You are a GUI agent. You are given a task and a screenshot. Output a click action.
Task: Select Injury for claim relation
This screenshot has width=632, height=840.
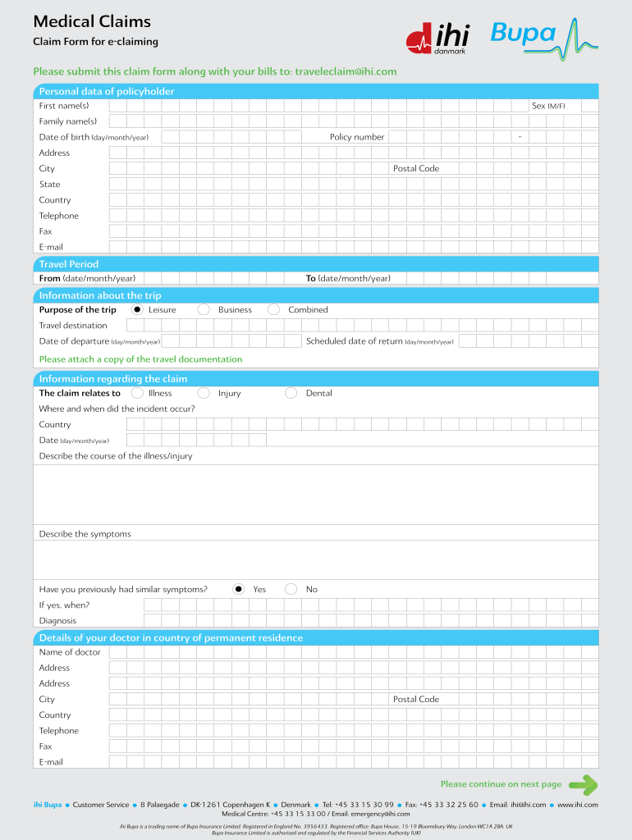click(204, 393)
